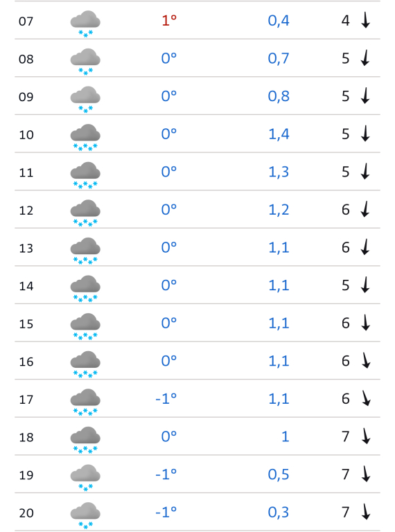Click wind speed 7 in the 19 row
Image resolution: width=395 pixels, height=532 pixels.
point(346,475)
